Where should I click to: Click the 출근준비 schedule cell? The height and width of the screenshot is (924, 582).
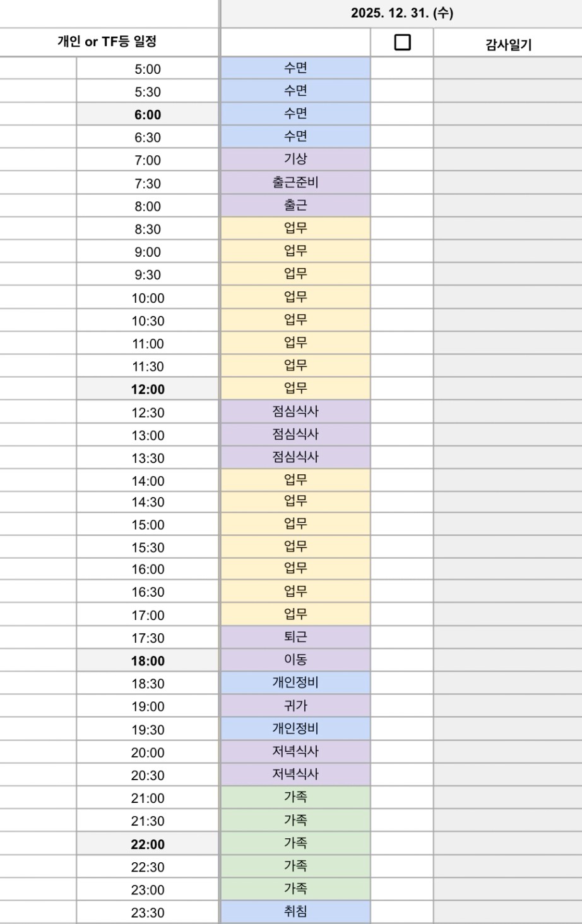[x=295, y=182]
